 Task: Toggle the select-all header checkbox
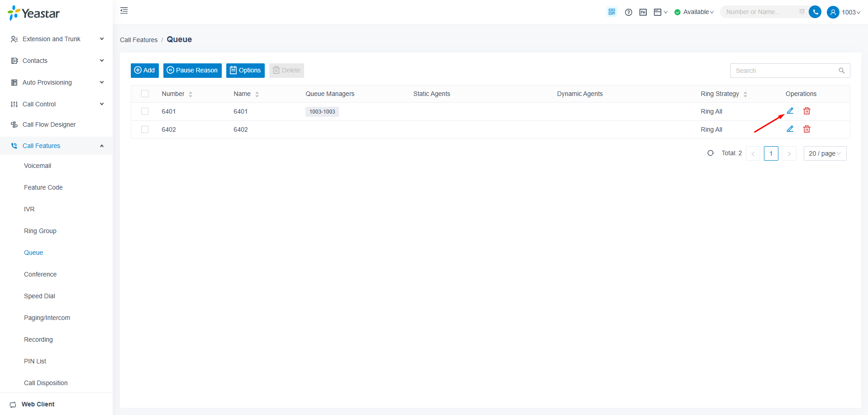pos(145,94)
